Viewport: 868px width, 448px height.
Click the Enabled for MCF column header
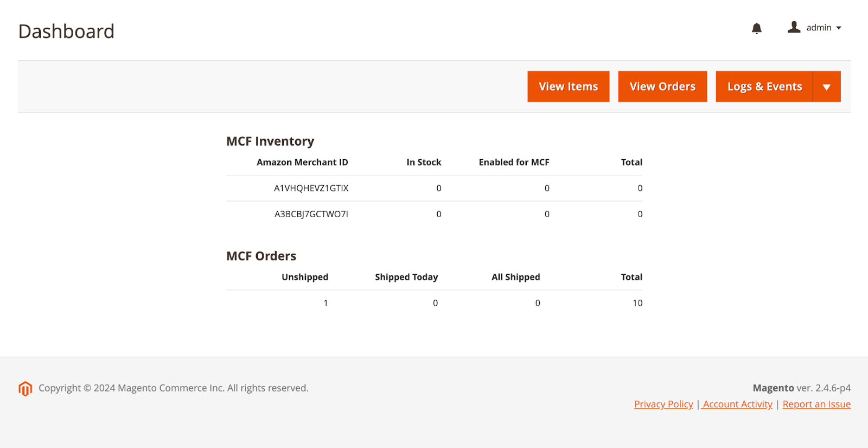tap(514, 162)
